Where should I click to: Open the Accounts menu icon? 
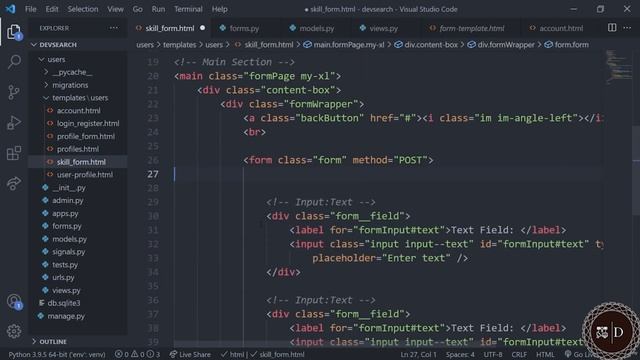14,302
